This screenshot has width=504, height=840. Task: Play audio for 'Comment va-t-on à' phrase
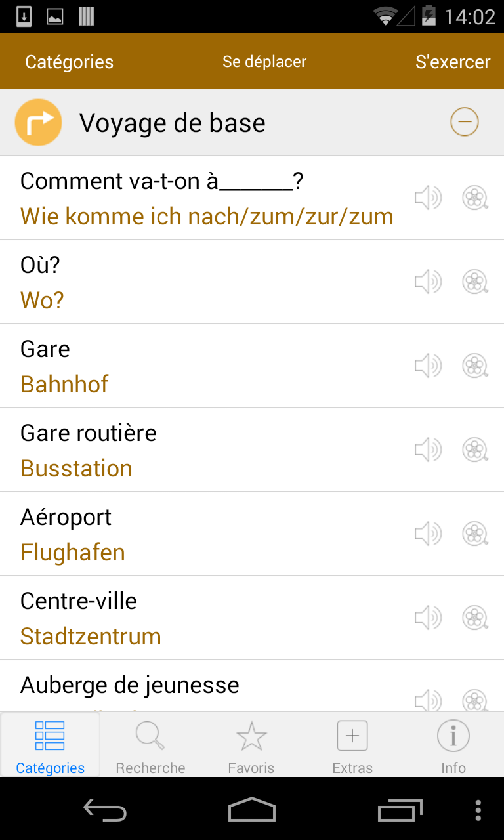click(x=428, y=198)
